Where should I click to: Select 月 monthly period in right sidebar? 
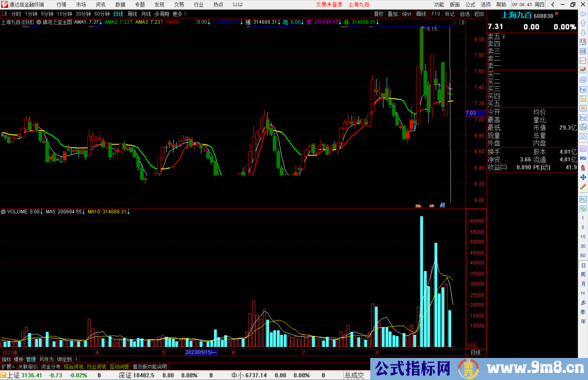click(583, 284)
